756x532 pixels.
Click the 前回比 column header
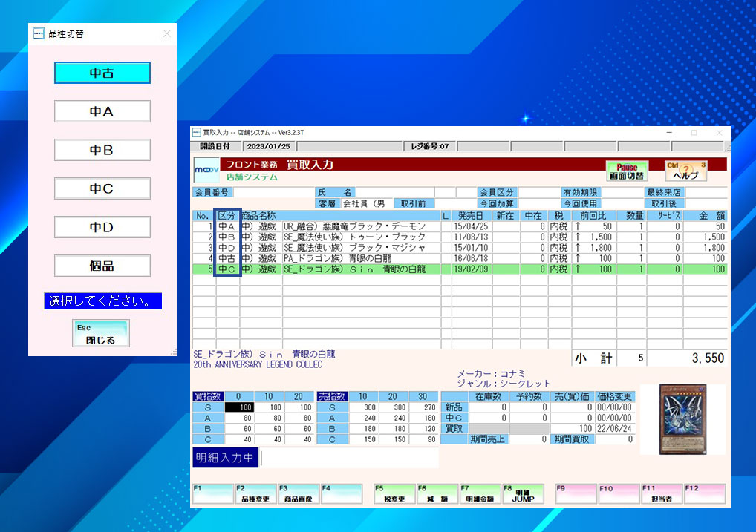593,215
